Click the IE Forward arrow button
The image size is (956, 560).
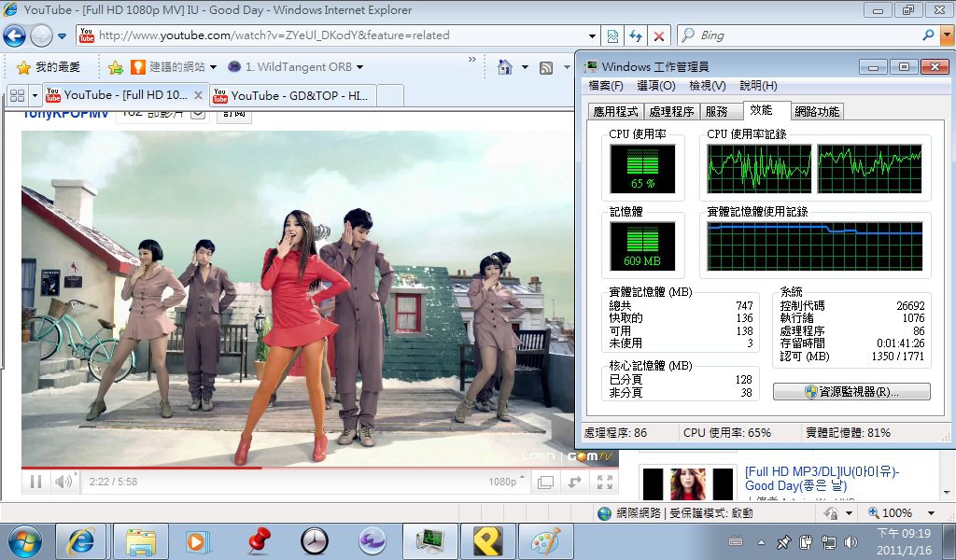click(41, 36)
